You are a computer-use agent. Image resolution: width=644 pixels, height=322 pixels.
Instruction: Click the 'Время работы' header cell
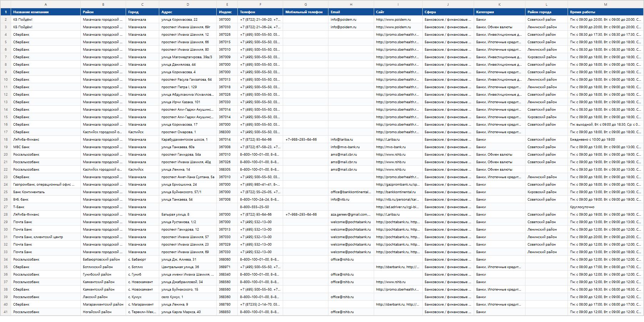tap(605, 12)
